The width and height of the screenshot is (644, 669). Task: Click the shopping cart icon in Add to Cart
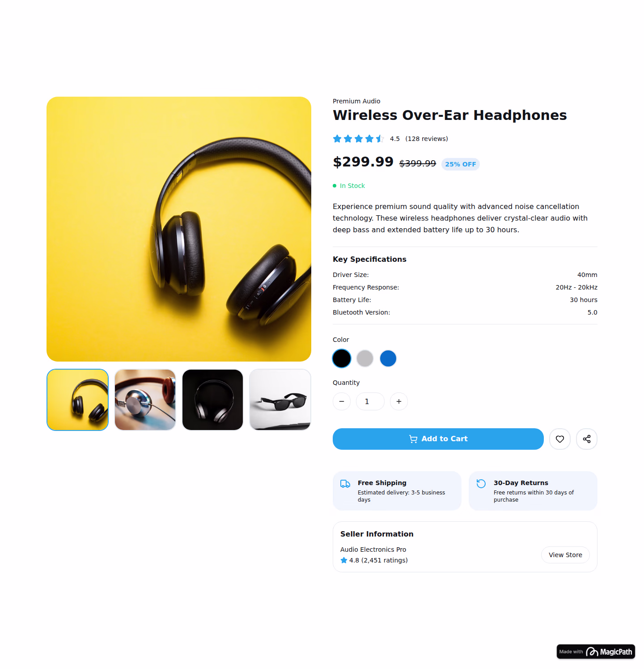[413, 439]
